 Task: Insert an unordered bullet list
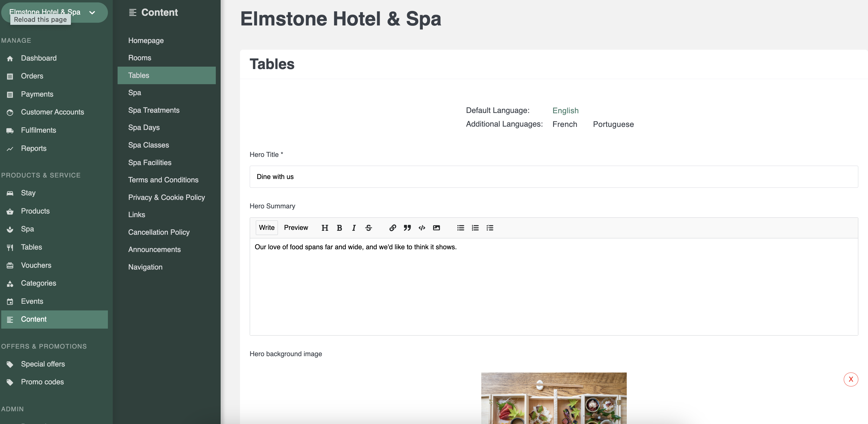tap(460, 228)
